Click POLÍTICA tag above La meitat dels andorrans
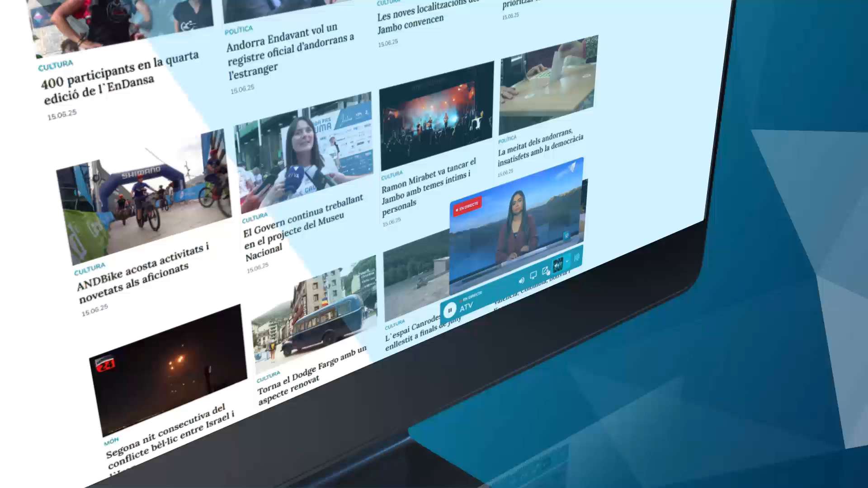The height and width of the screenshot is (488, 868). [507, 139]
